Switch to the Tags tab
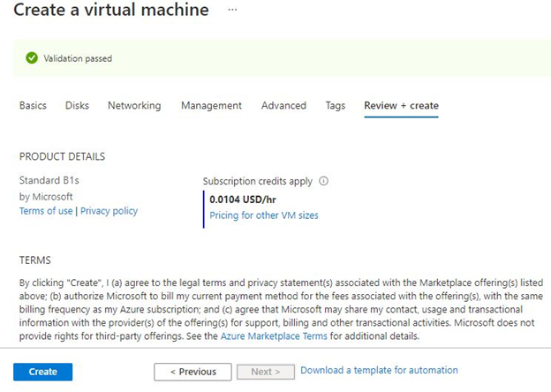551x392 pixels. click(335, 106)
